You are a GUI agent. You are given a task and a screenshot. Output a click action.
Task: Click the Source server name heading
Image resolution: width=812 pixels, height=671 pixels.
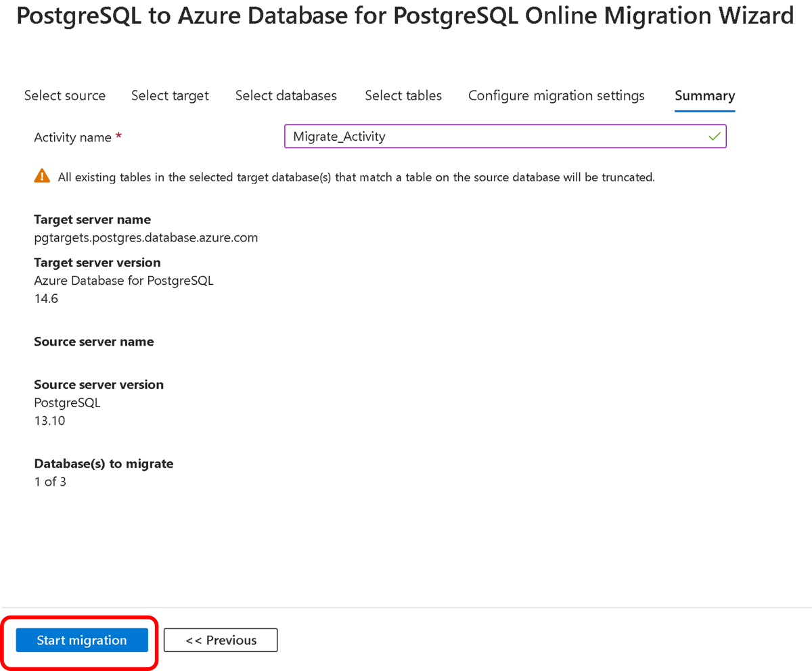pyautogui.click(x=93, y=342)
